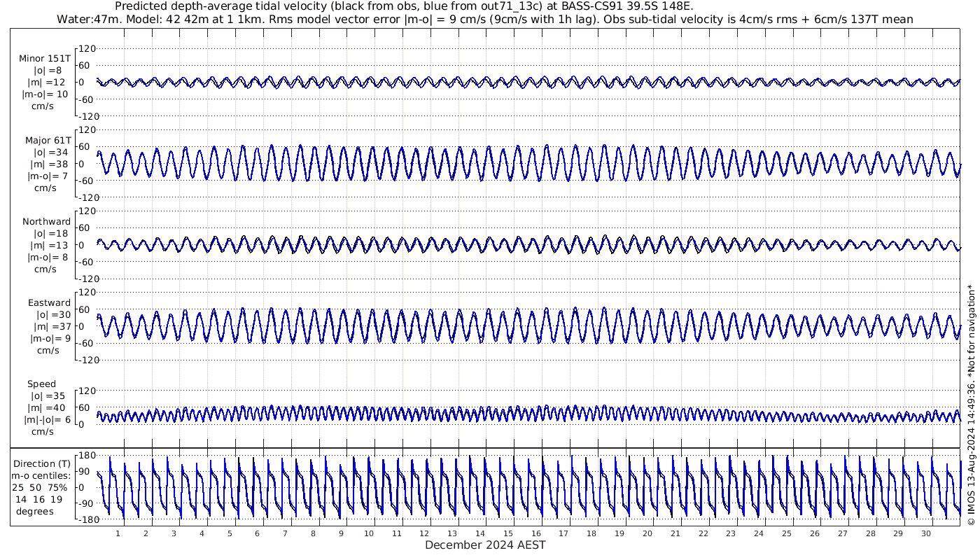This screenshot has height=560, width=980.
Task: Select the "|m-o|= 10" error value
Action: 45,94
